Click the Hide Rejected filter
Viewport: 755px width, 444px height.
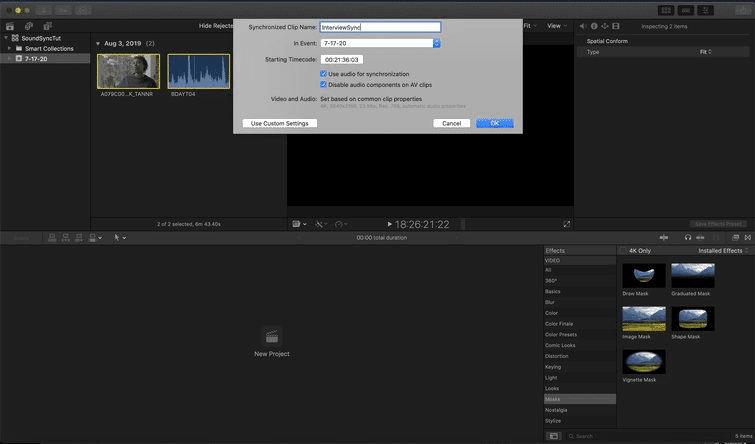pos(216,26)
